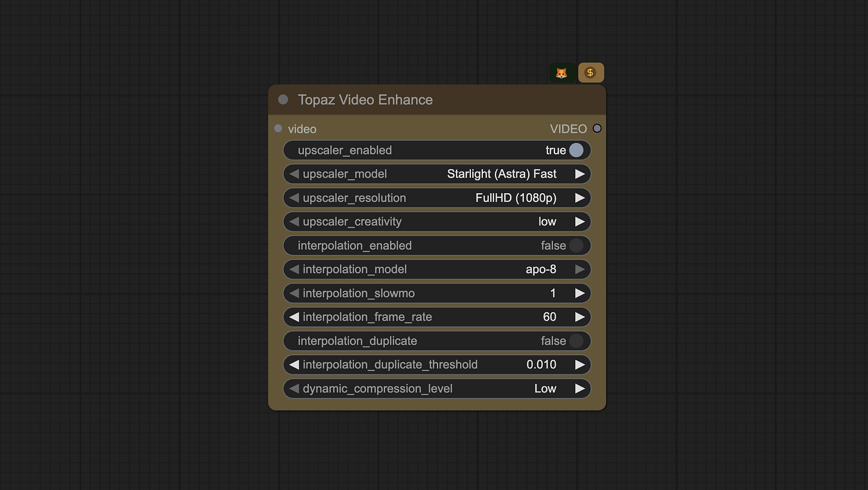
Task: Toggle upscaler_enabled switch off
Action: 576,150
